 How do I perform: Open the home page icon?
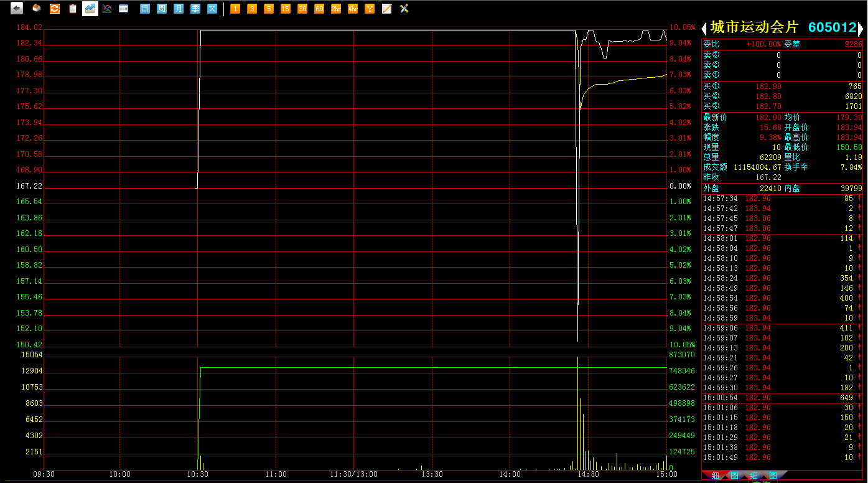37,9
